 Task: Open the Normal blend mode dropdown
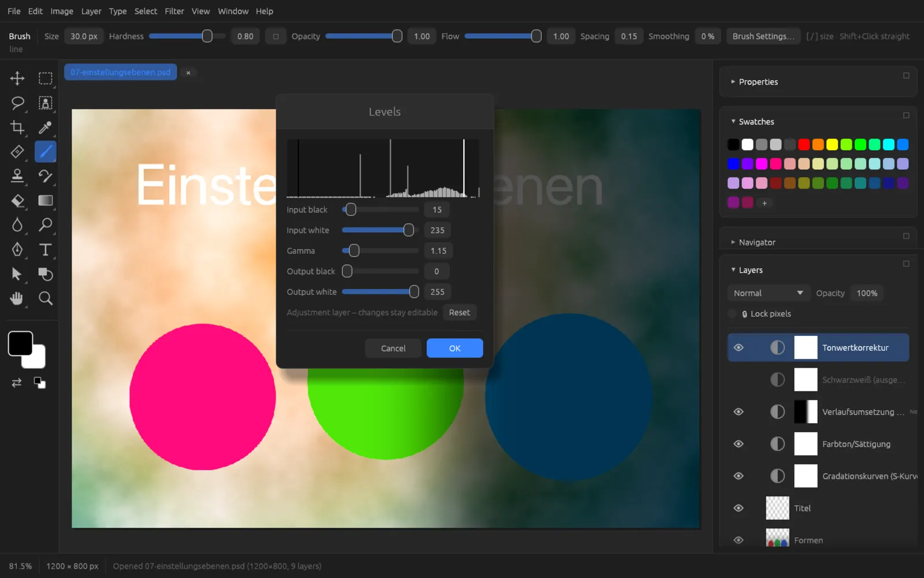pyautogui.click(x=767, y=293)
